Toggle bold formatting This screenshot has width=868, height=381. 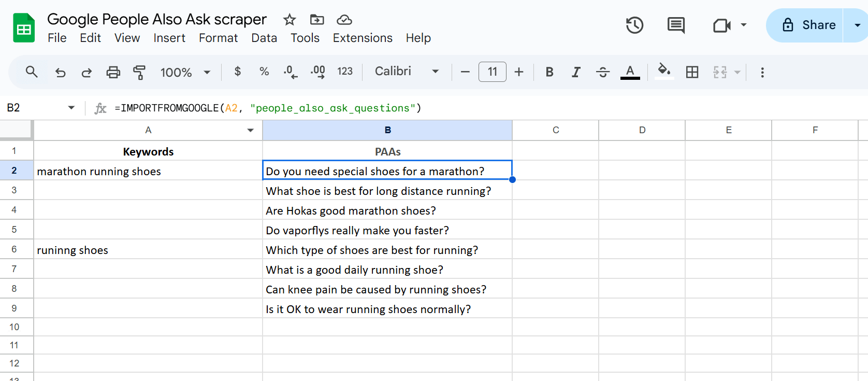[549, 72]
